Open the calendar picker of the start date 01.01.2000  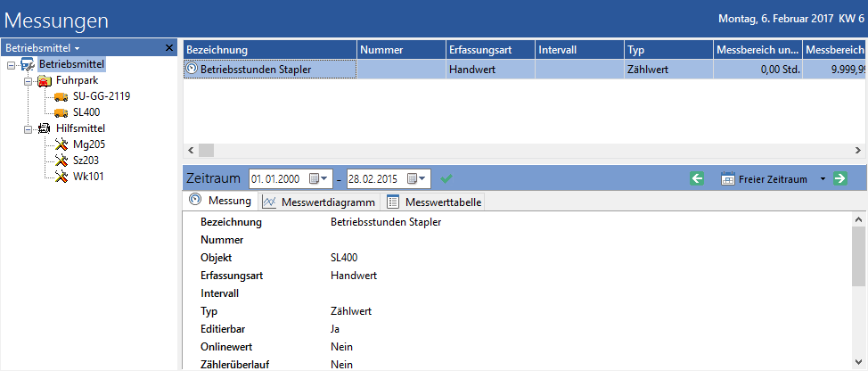coord(318,179)
